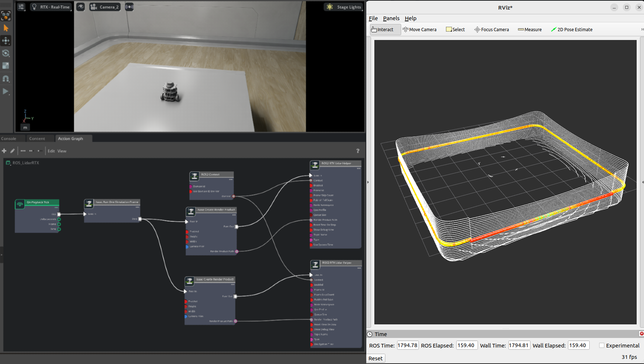Image resolution: width=644 pixels, height=364 pixels.
Task: Click the ROS Time value field
Action: [407, 345]
